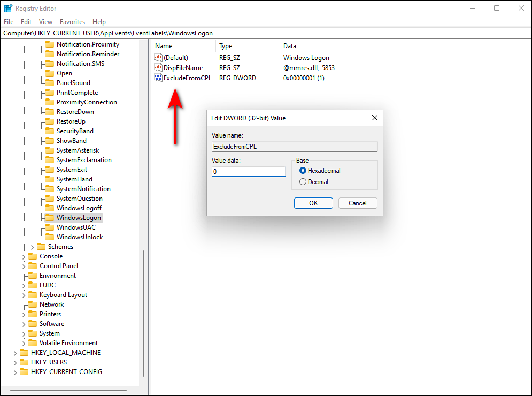Screen dimensions: 532x396
Task: Expand the HKEY_LOCAL_MACHINE hive
Action: pos(16,353)
